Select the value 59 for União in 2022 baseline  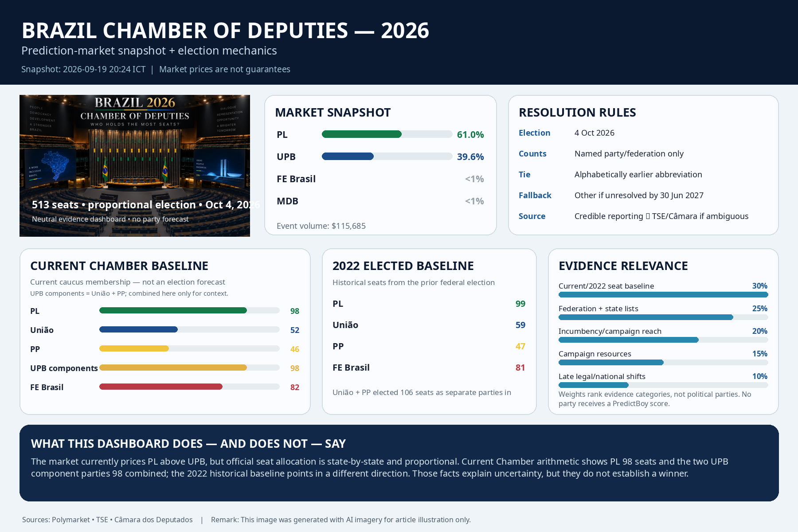(x=520, y=325)
